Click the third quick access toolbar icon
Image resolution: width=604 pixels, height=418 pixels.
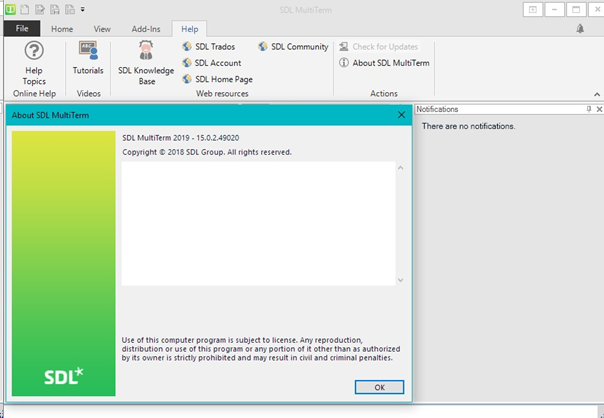pos(55,9)
